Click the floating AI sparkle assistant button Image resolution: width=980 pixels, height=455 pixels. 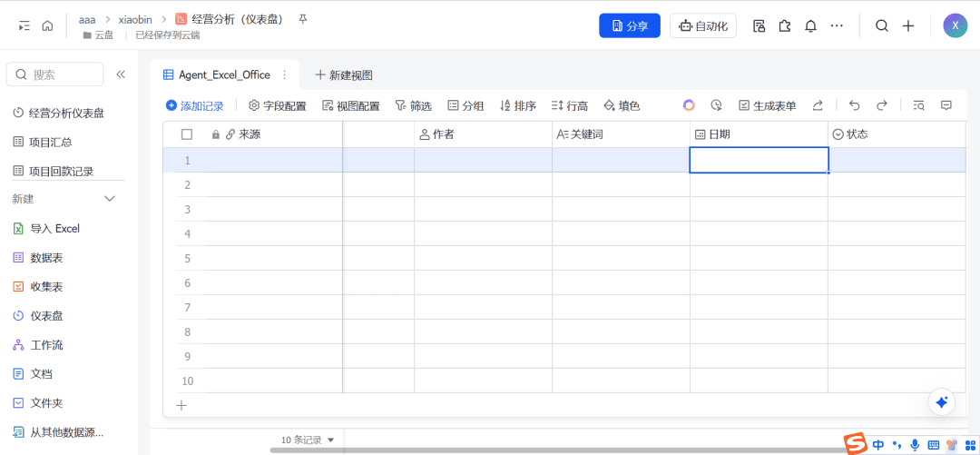click(941, 402)
